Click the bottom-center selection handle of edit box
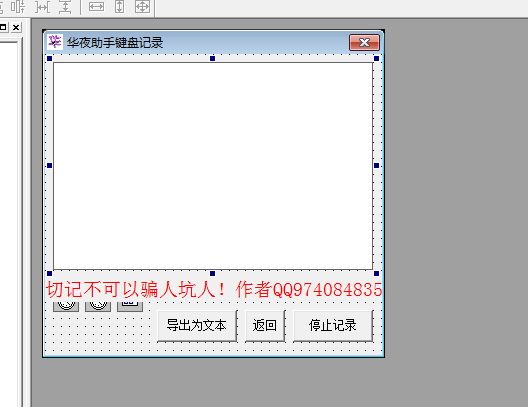Viewport: 528px width, 407px height. coord(212,273)
